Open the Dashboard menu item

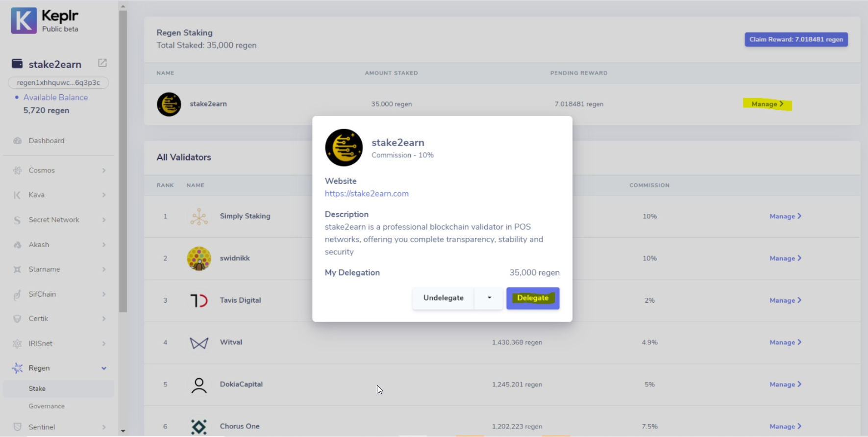pos(47,141)
